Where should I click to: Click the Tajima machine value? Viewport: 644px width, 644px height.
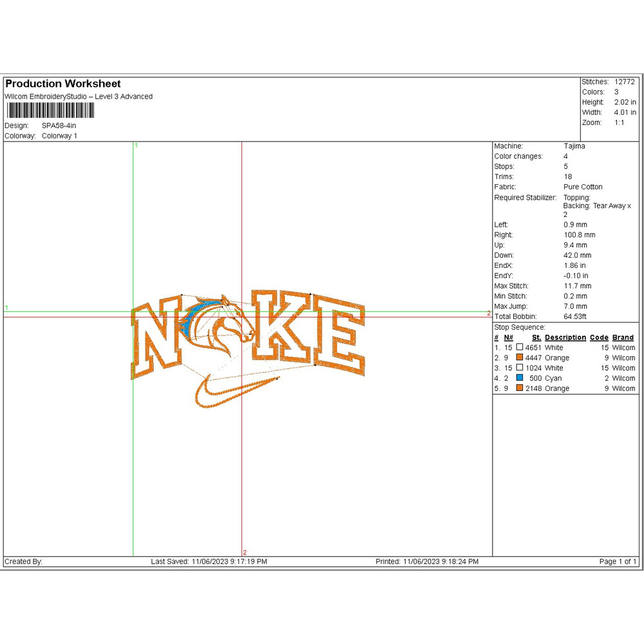(574, 146)
